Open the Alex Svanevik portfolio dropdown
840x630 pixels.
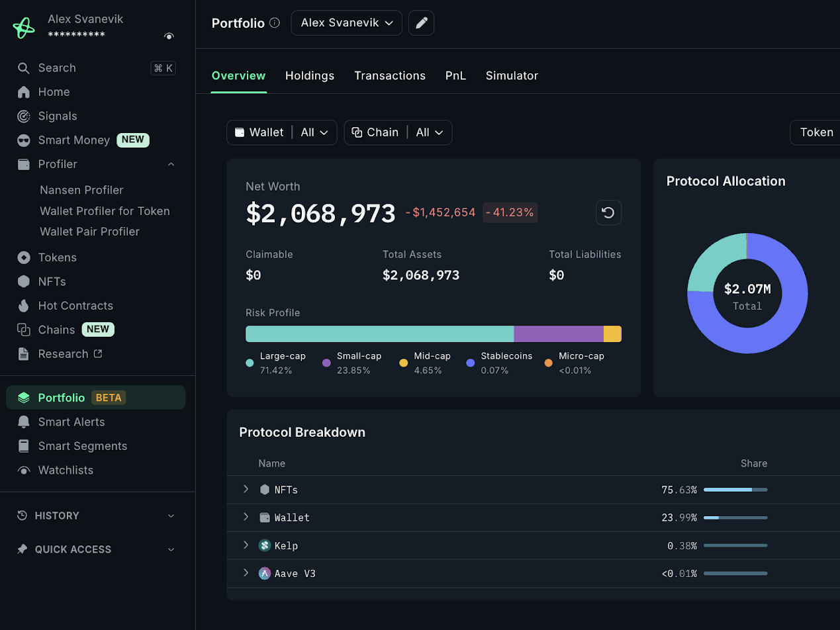tap(346, 23)
